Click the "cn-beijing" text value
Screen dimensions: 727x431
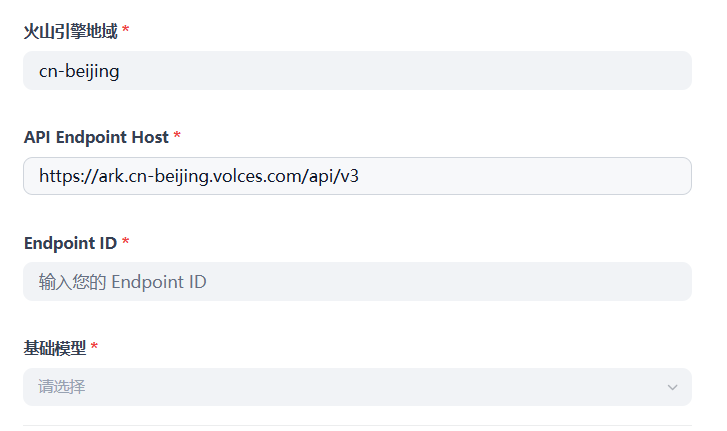(x=79, y=71)
